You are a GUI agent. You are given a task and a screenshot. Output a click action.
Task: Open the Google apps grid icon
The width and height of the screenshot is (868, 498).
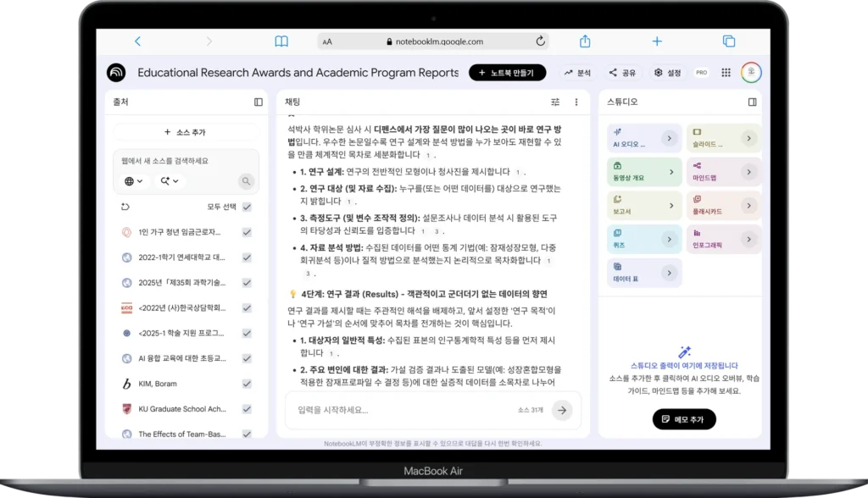coord(726,73)
